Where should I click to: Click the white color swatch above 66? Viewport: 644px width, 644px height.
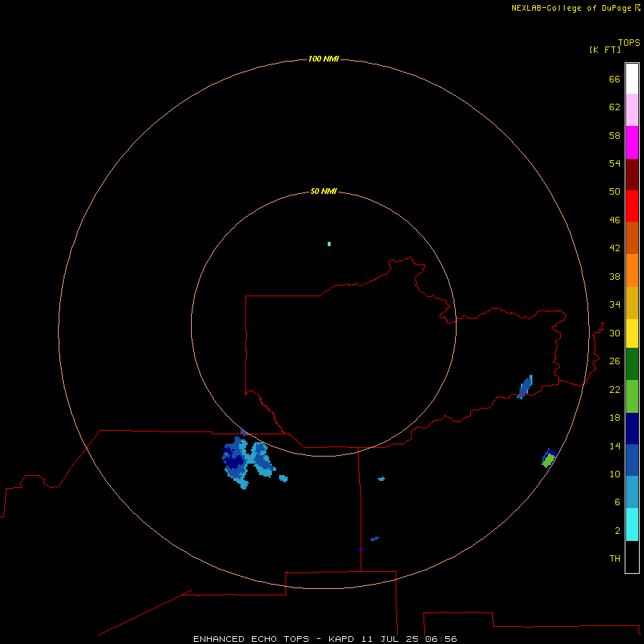(632, 79)
